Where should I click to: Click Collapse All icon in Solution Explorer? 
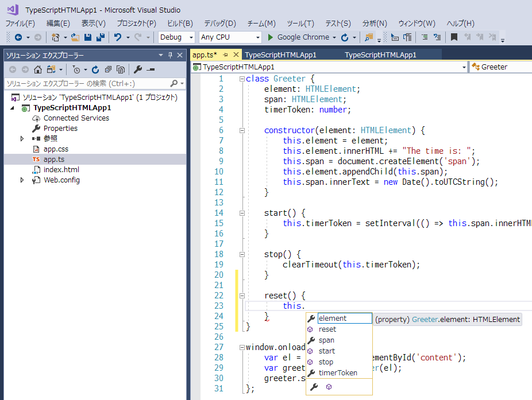click(108, 69)
